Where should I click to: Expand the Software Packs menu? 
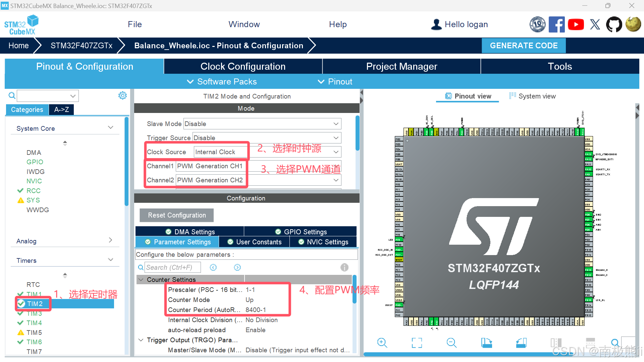pos(222,81)
